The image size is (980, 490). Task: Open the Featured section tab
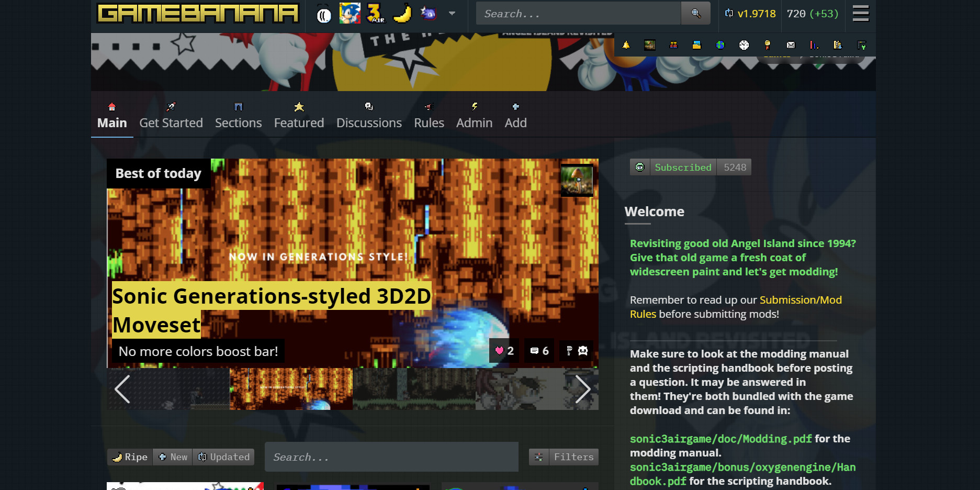tap(299, 122)
